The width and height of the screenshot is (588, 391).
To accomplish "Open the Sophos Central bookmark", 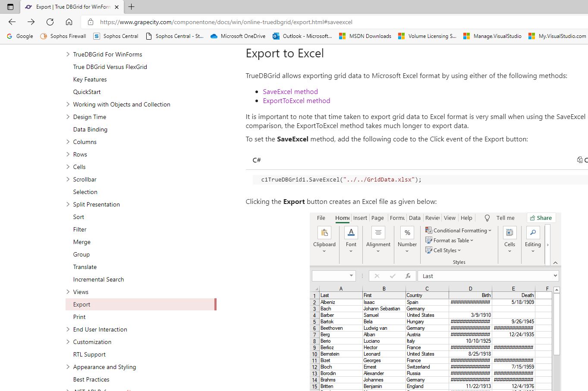I will click(x=116, y=36).
